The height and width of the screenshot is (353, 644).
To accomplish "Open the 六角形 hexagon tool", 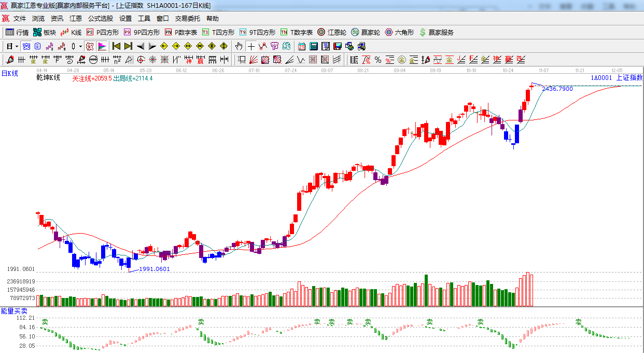I will (x=399, y=32).
